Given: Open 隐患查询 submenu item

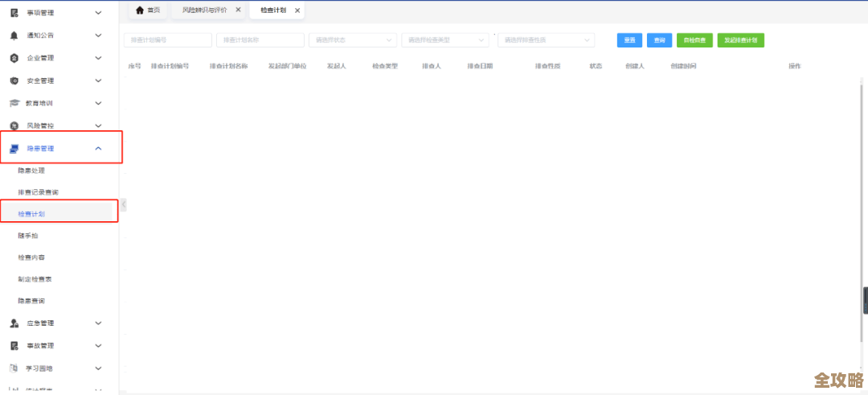Looking at the screenshot, I should [x=31, y=302].
